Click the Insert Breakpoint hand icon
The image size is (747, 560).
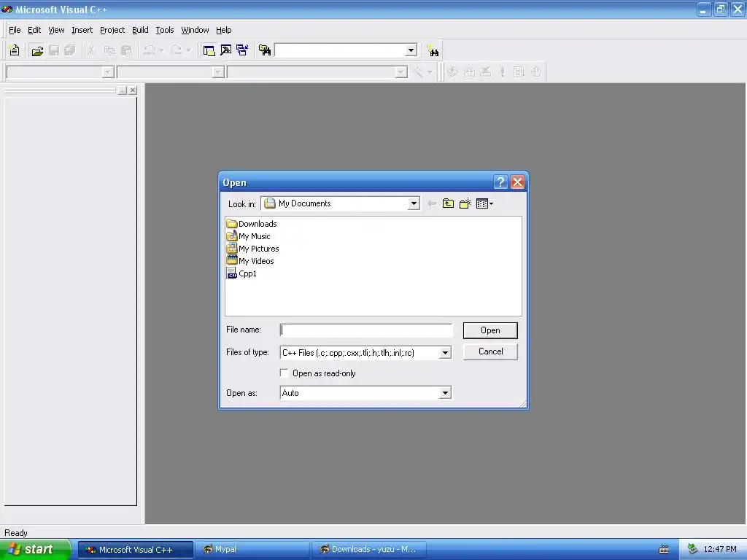pyautogui.click(x=536, y=72)
